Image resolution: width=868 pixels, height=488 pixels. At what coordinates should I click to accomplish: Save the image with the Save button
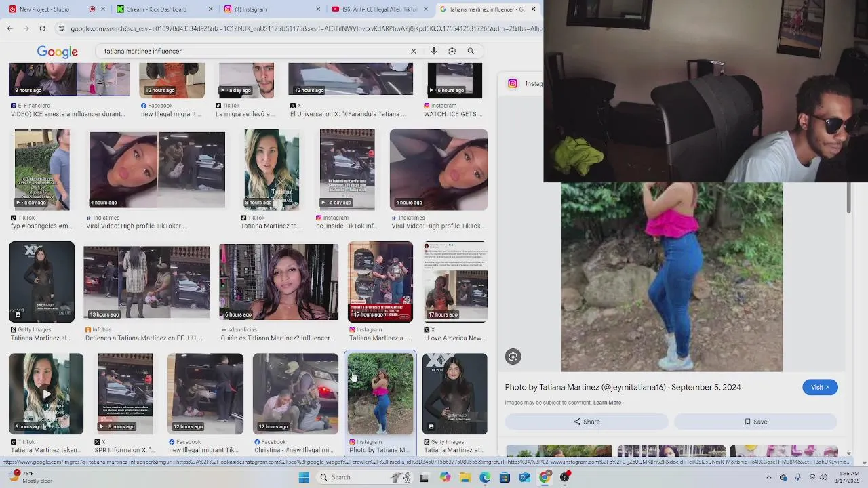(756, 422)
